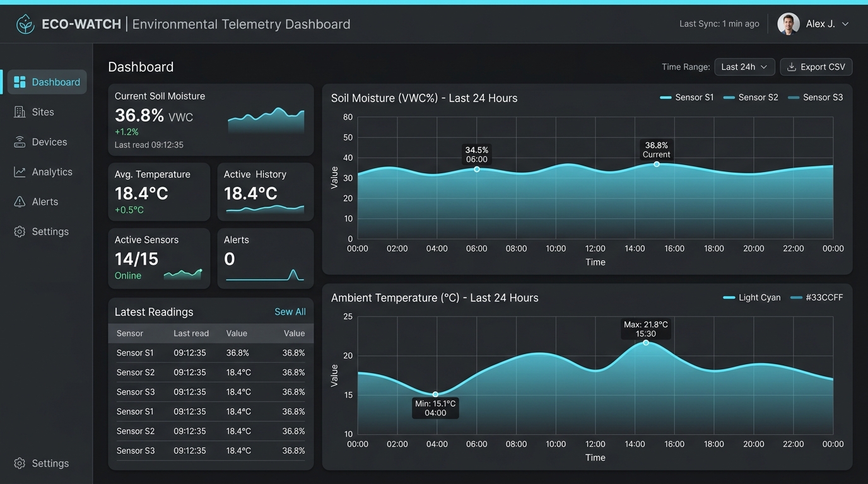Click the Active History sparkline
Image resolution: width=868 pixels, height=484 pixels.
(x=265, y=209)
